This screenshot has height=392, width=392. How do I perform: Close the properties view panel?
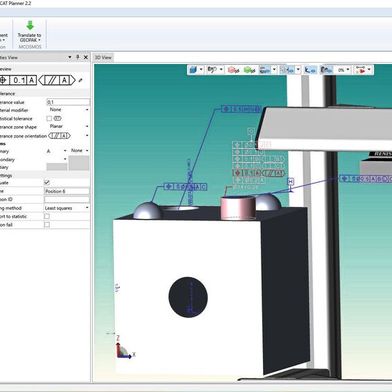(x=86, y=57)
